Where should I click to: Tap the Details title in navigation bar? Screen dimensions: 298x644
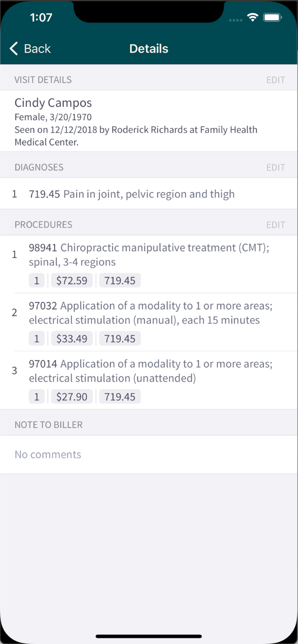click(x=149, y=49)
